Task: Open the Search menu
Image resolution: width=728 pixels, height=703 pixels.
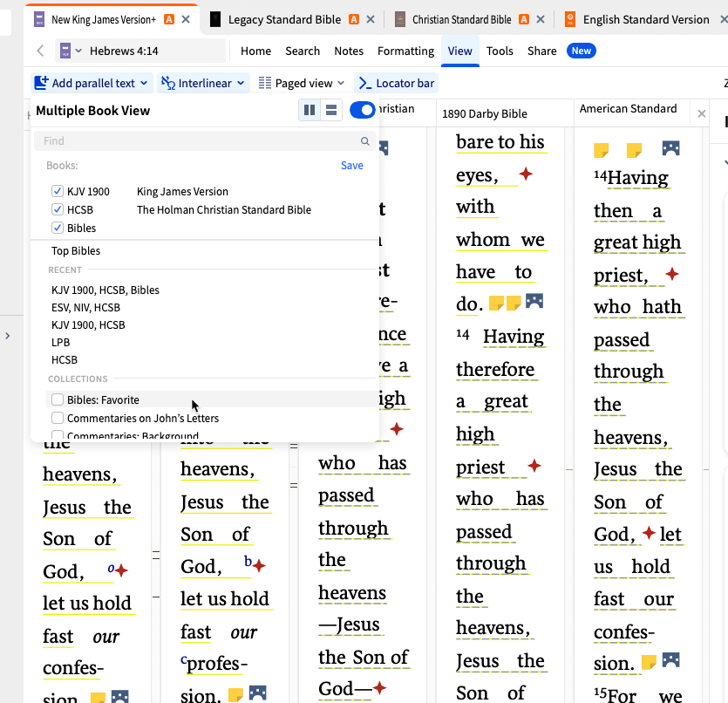Action: (x=303, y=51)
